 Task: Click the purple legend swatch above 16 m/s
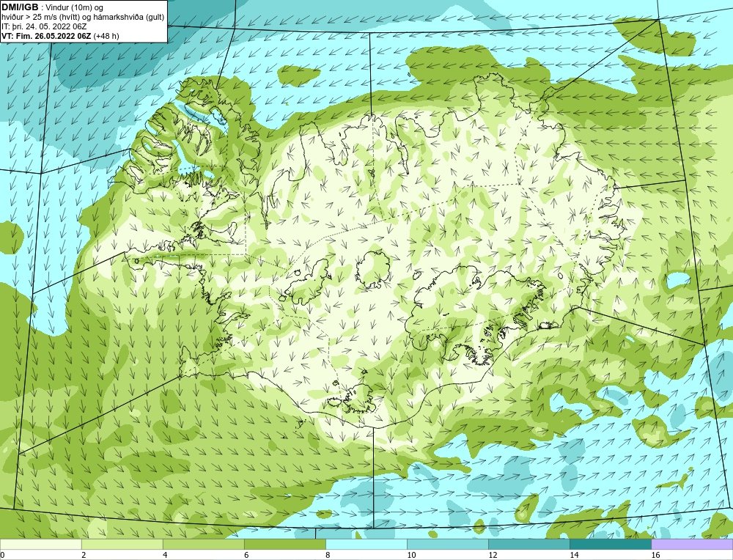[x=692, y=544]
